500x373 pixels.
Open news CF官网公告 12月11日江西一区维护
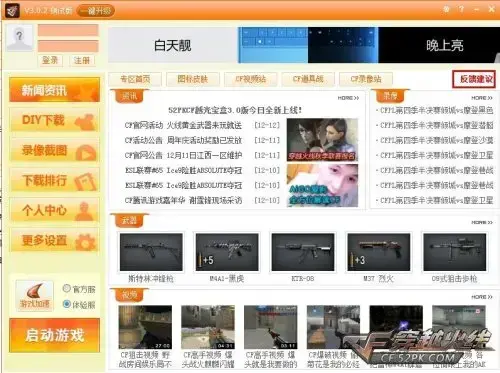pos(183,155)
